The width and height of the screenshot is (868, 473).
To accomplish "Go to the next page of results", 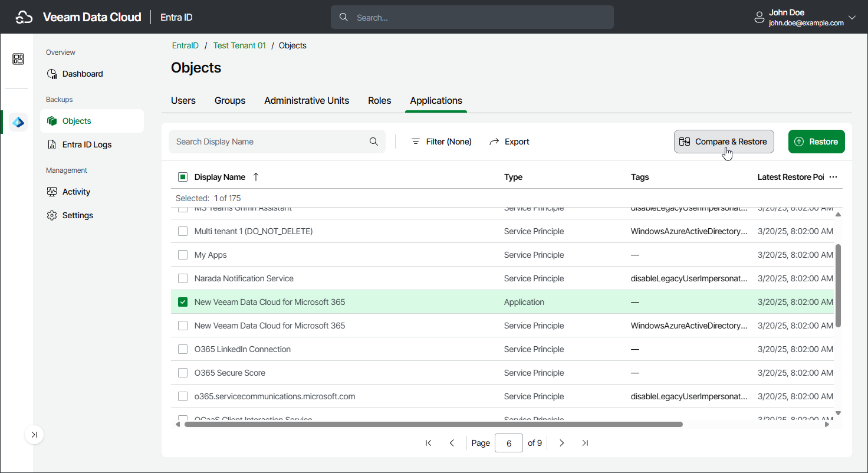I will click(x=562, y=443).
